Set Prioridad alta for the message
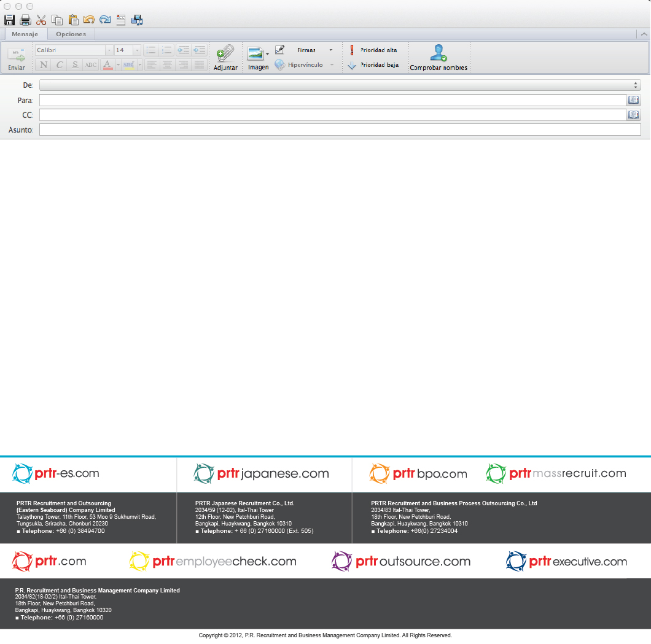 click(373, 50)
